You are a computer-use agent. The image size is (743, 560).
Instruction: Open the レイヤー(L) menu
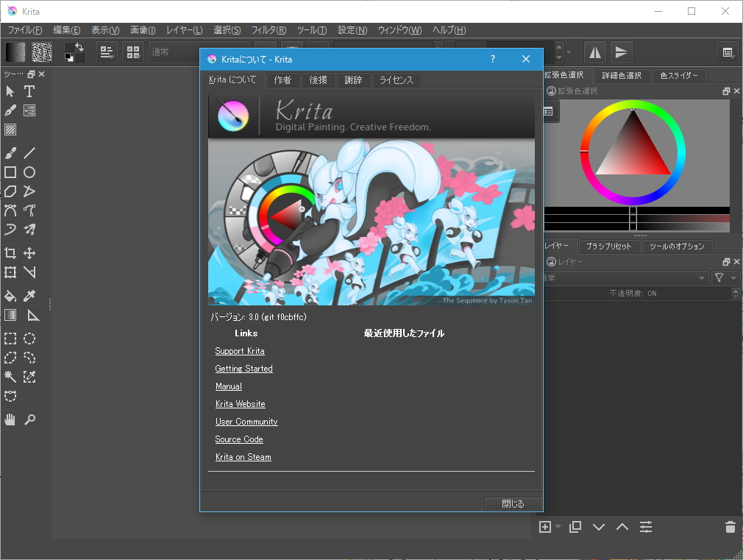click(185, 30)
